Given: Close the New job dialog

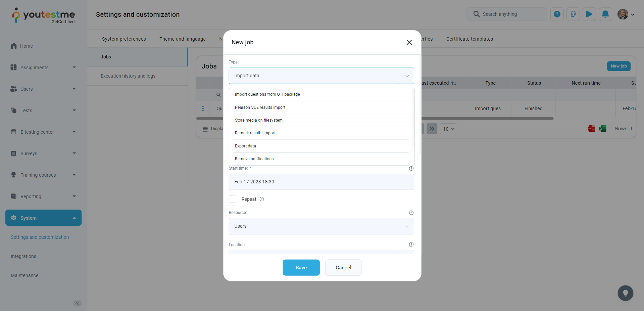Looking at the screenshot, I should click(409, 42).
